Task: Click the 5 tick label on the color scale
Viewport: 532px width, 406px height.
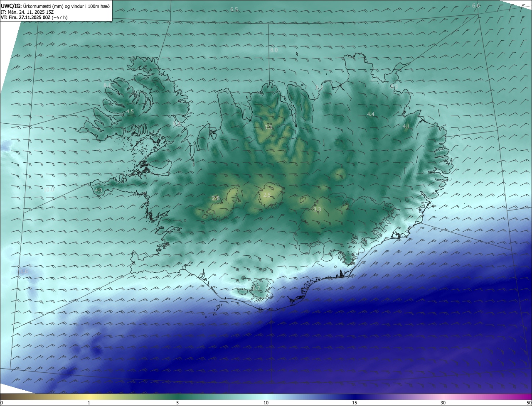Action: [x=177, y=403]
